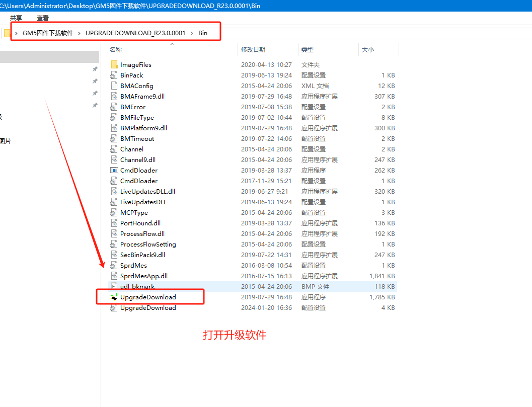Select the BinPack configuration file icon
The width and height of the screenshot is (532, 407).
pyautogui.click(x=114, y=75)
